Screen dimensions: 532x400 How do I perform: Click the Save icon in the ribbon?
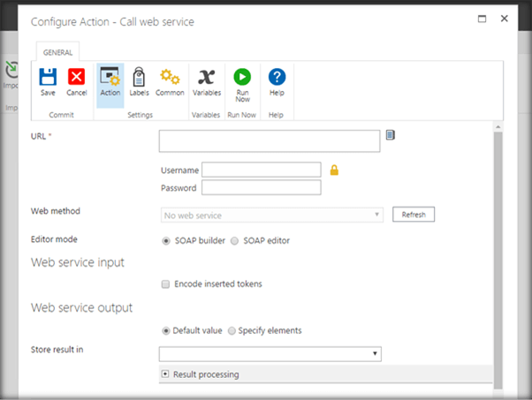pyautogui.click(x=48, y=77)
